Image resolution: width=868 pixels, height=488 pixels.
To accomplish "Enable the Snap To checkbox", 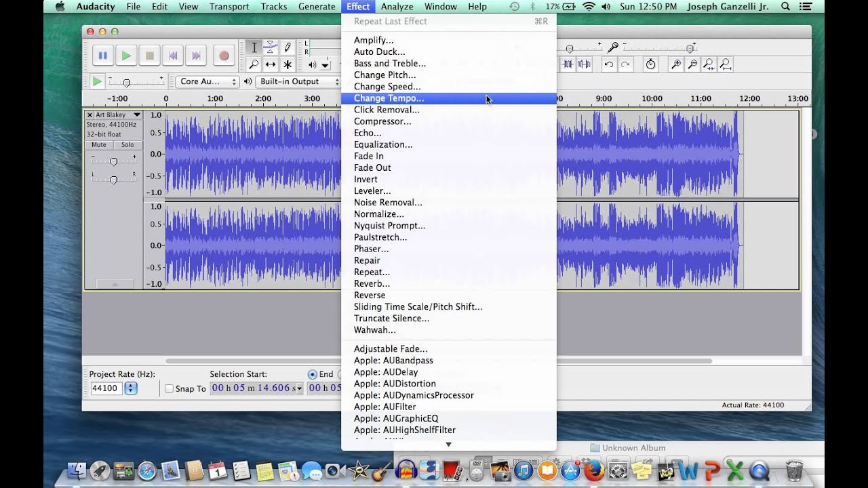I will coord(170,388).
